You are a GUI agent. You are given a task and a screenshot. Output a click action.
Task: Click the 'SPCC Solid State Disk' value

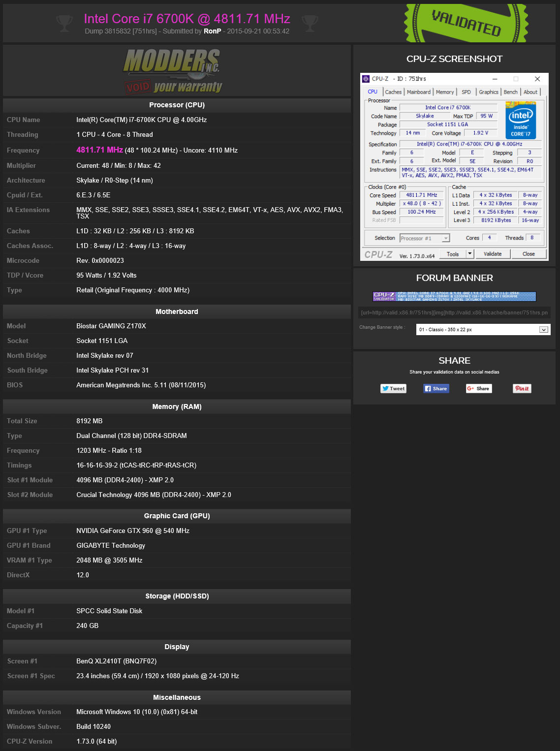click(109, 611)
